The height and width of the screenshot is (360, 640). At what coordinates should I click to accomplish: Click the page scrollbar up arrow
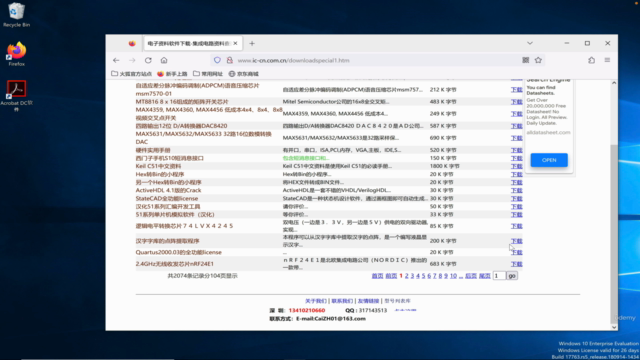(614, 83)
